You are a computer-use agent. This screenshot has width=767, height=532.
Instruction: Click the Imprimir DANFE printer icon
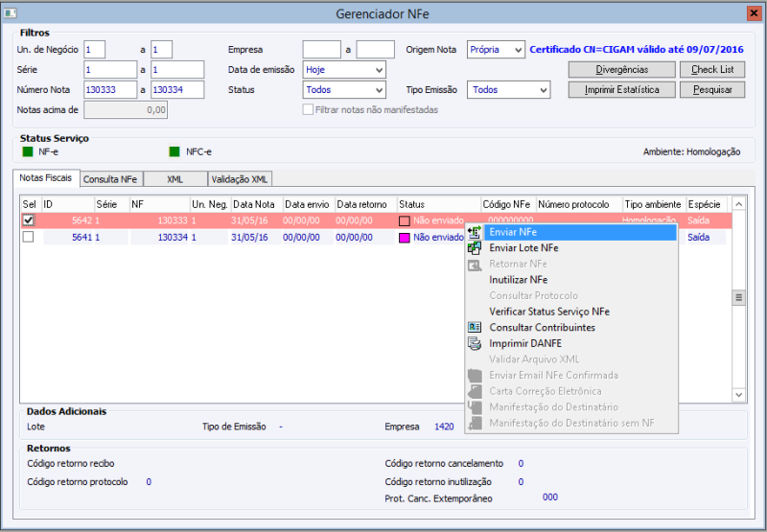(x=475, y=343)
